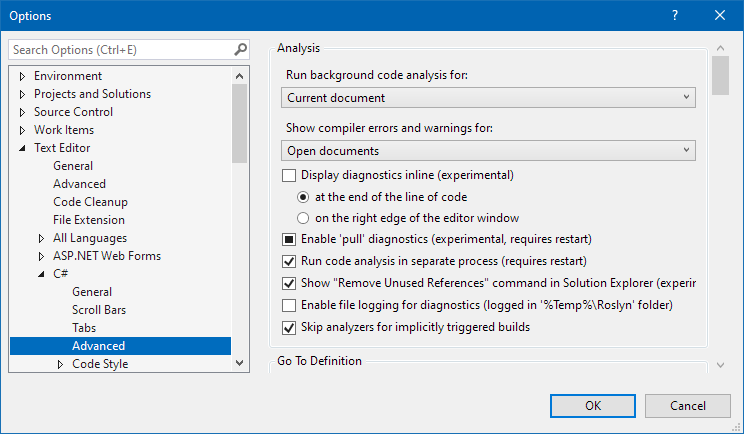The height and width of the screenshot is (434, 744).
Task: Click right pane scroll-up arrow
Action: click(720, 48)
